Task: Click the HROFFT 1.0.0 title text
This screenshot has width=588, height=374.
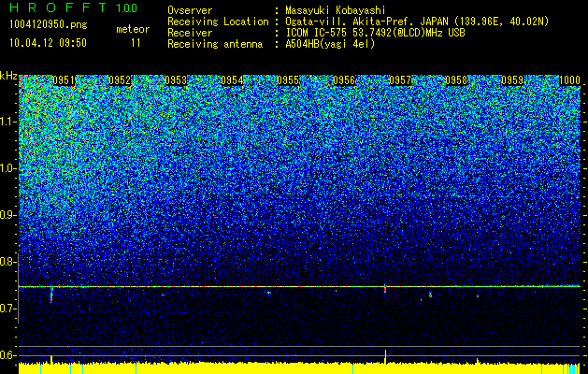Action: coord(73,7)
